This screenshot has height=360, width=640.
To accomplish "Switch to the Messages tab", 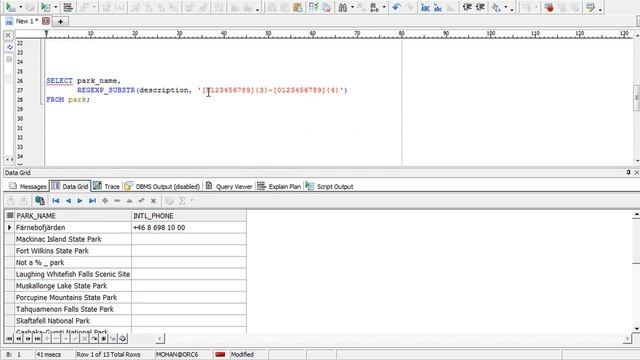I will 28,187.
